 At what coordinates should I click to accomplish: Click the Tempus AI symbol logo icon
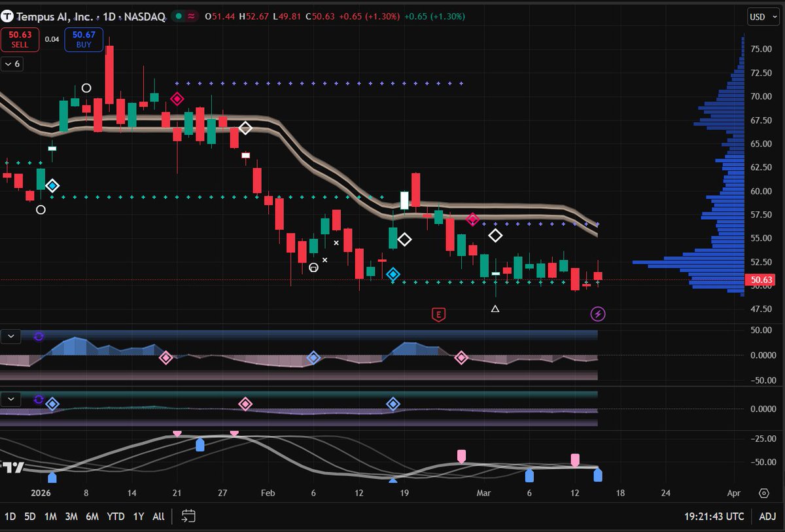click(9, 16)
